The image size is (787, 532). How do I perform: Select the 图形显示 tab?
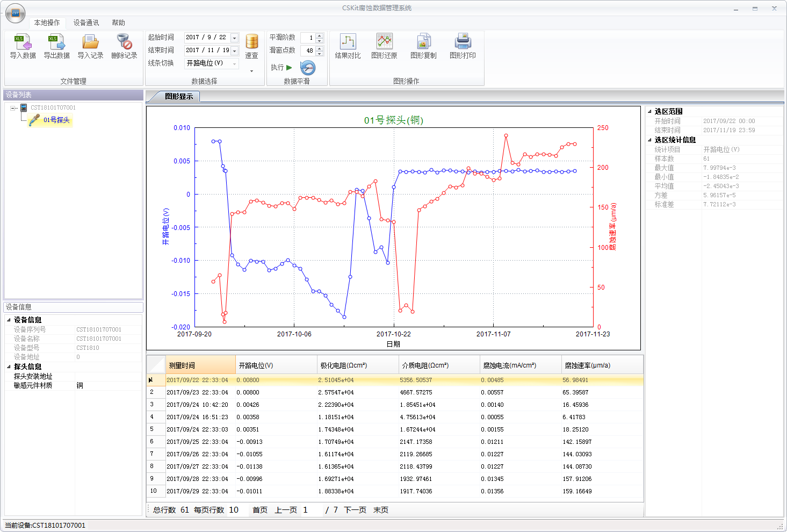pyautogui.click(x=179, y=96)
